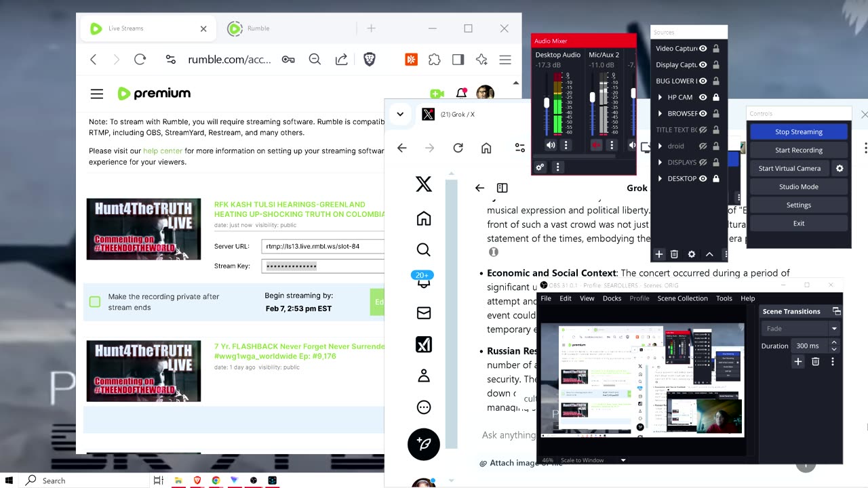Unmute Mic/Aux 2 red speaker icon
The image size is (868, 488).
click(x=597, y=145)
